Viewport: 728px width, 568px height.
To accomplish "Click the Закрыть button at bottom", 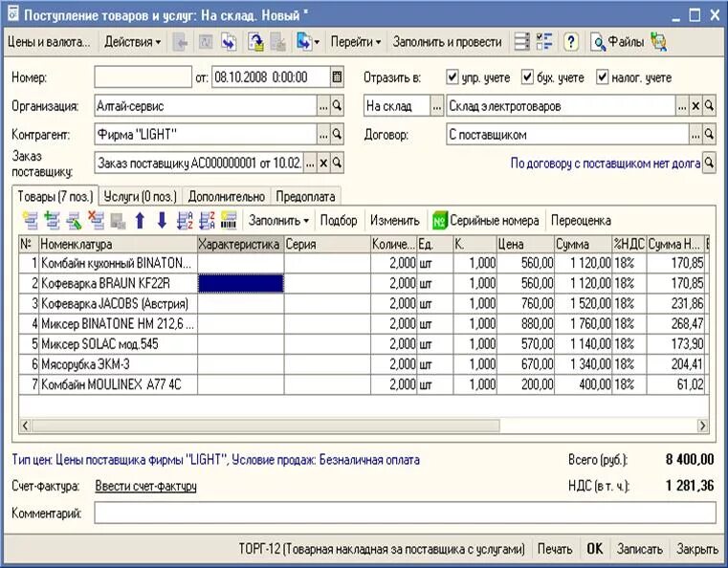I will pyautogui.click(x=697, y=549).
